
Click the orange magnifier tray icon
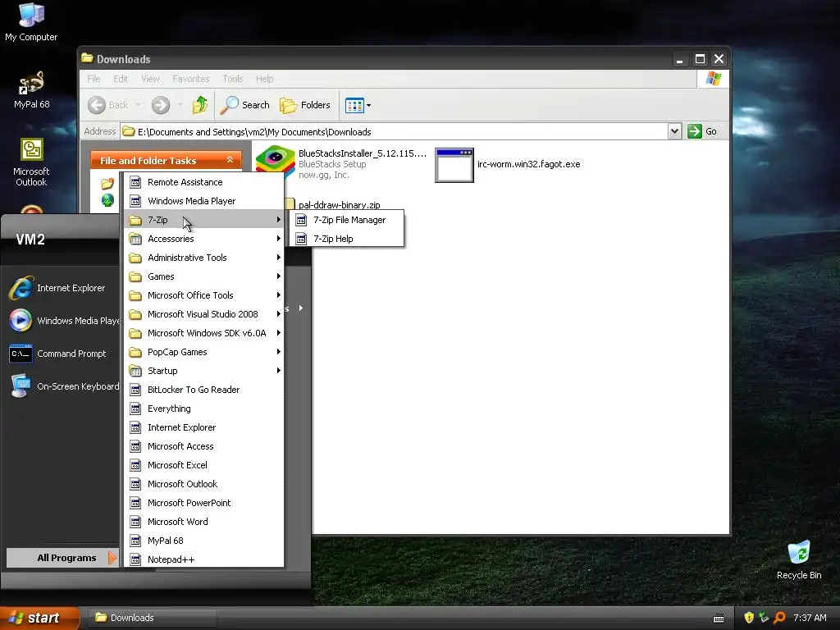tap(779, 618)
